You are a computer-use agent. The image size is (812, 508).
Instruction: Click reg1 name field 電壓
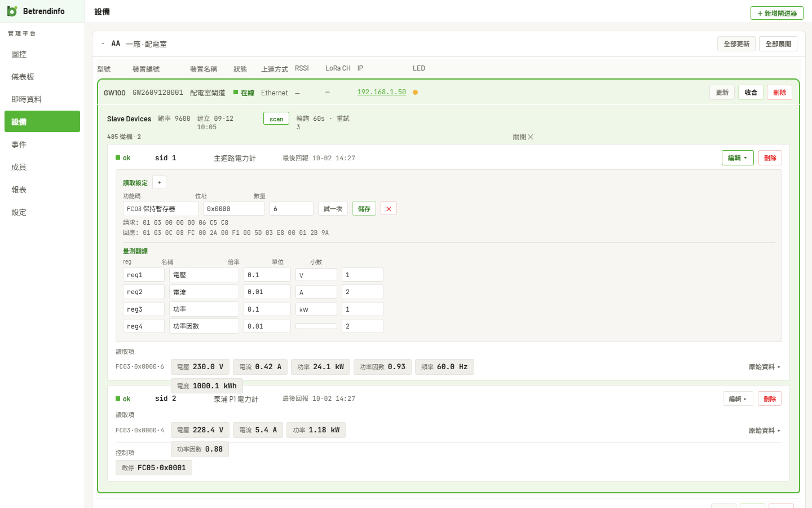[204, 275]
